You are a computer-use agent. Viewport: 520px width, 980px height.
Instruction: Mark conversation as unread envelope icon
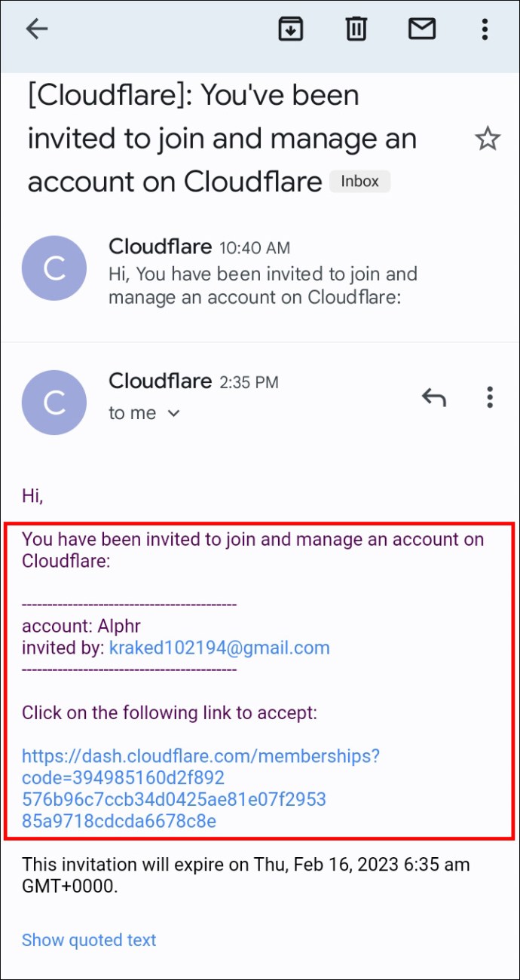[422, 29]
